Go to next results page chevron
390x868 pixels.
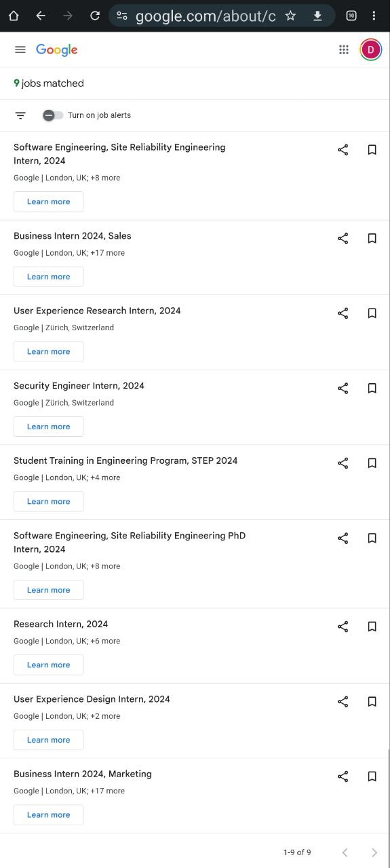(x=374, y=852)
